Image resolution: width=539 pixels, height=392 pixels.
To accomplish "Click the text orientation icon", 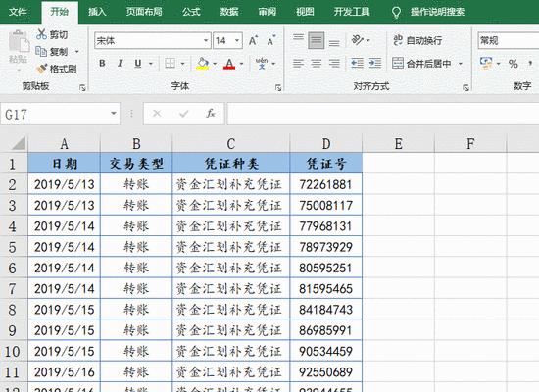I will point(358,40).
